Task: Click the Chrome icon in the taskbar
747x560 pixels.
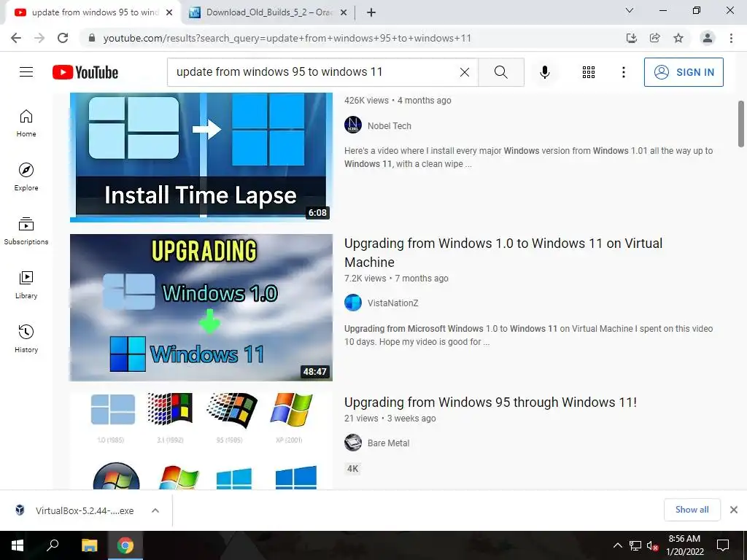Action: (x=125, y=545)
